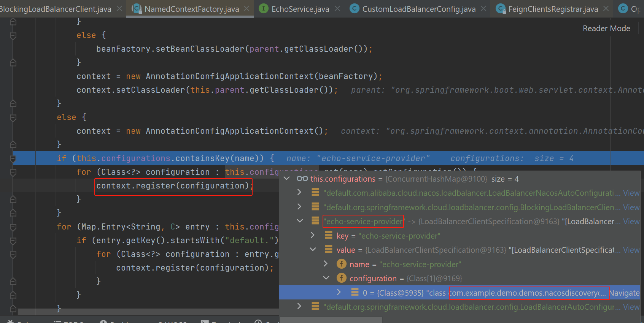
Task: Close CustomLoadBalancerConfig.java tab
Action: pos(483,8)
